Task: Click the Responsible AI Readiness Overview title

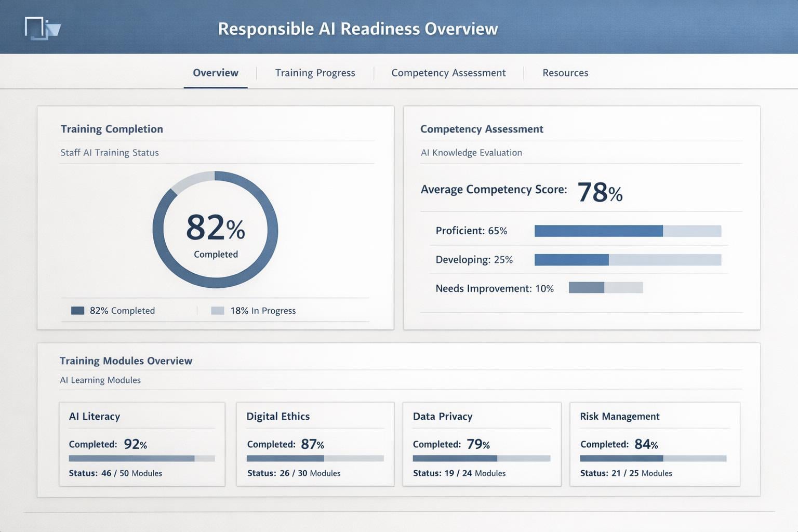Action: pos(358,29)
